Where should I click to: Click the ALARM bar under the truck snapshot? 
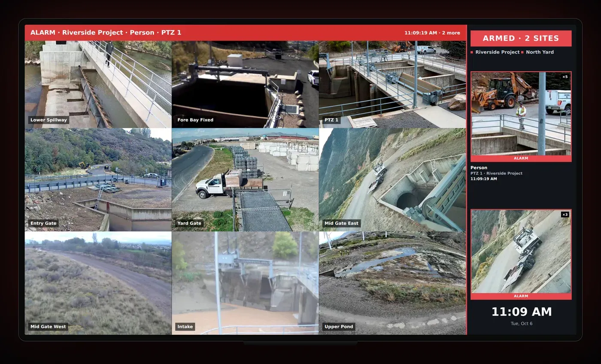521,296
